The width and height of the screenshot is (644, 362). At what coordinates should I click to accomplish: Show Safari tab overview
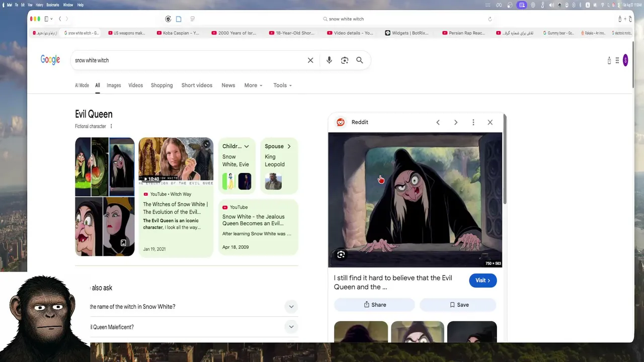click(x=631, y=19)
